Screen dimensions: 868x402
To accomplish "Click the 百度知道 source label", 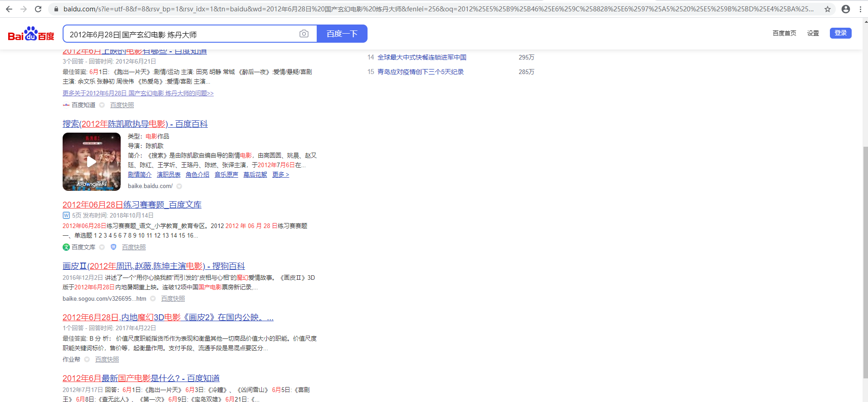I will [83, 105].
